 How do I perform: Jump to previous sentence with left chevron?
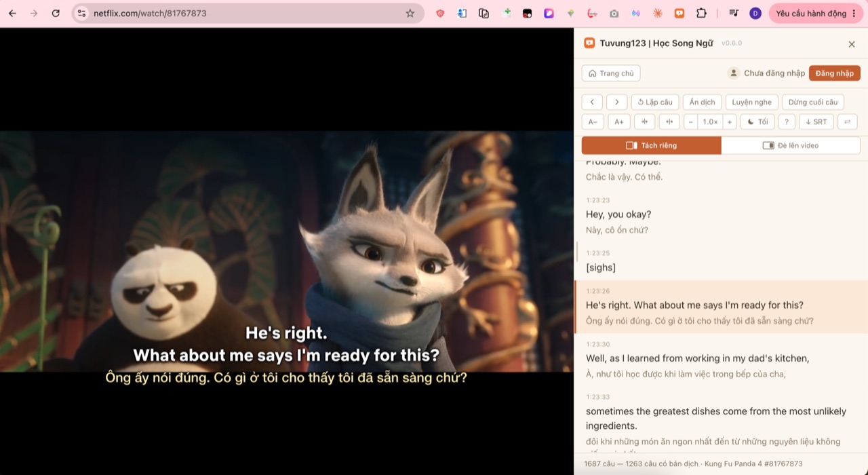pyautogui.click(x=592, y=102)
